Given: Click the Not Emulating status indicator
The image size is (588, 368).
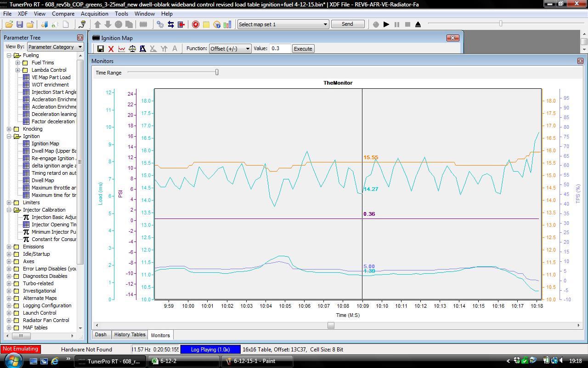Looking at the screenshot, I should coord(20,349).
